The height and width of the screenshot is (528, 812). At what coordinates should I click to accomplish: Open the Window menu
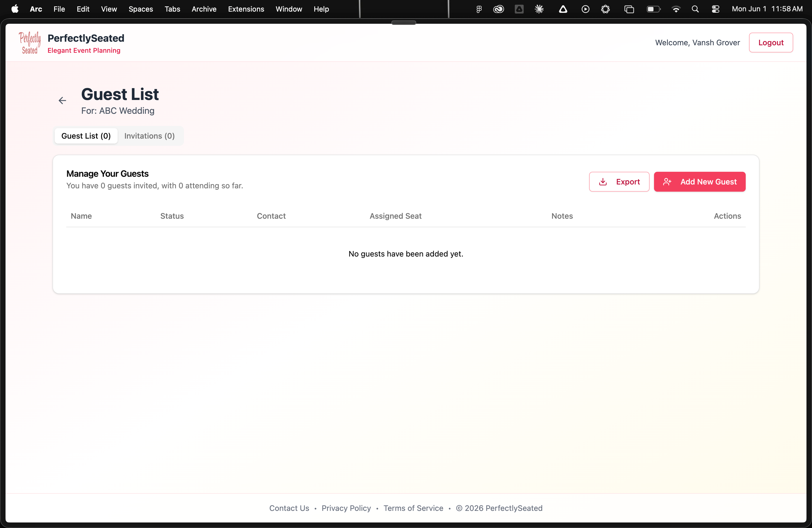point(289,9)
